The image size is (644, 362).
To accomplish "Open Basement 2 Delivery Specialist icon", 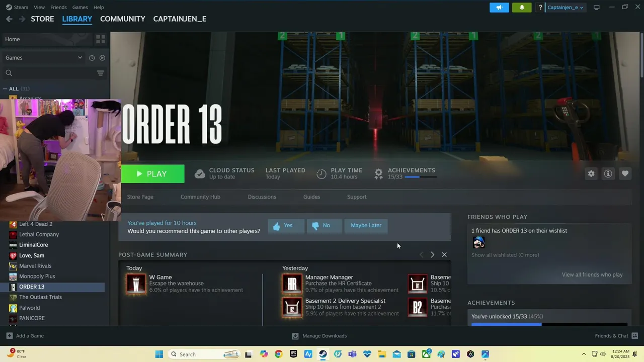I will point(292,308).
